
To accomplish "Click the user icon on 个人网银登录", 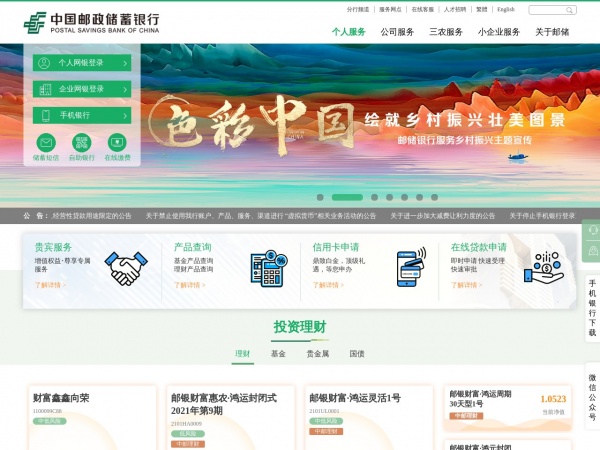I will (44, 63).
